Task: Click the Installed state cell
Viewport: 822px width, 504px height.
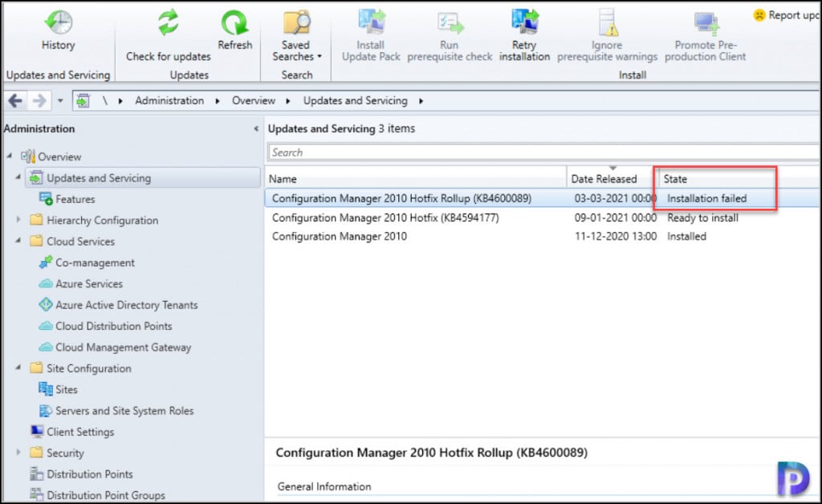Action: pyautogui.click(x=686, y=236)
